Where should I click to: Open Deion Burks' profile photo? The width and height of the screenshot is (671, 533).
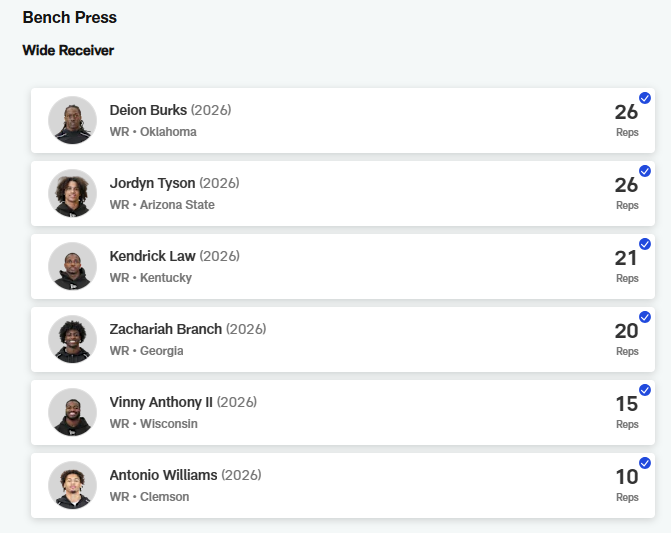72,120
